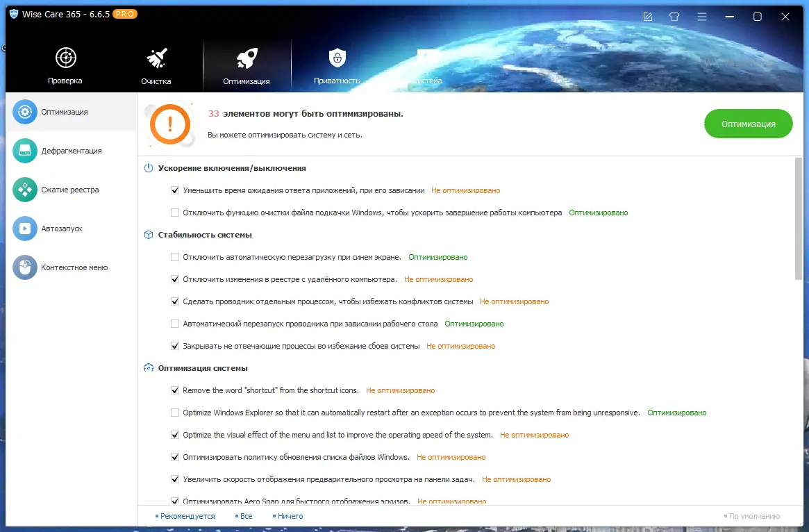Viewport: 809px width, 532px height.
Task: Open the Приватность shield section
Action: tap(337, 64)
